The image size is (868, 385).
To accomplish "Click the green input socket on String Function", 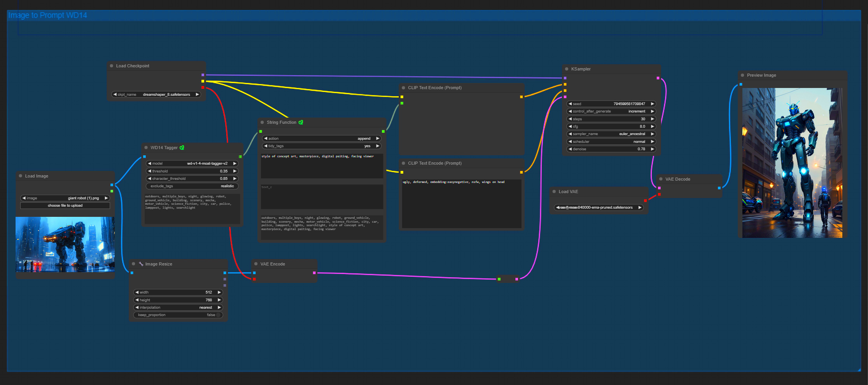I will point(261,132).
